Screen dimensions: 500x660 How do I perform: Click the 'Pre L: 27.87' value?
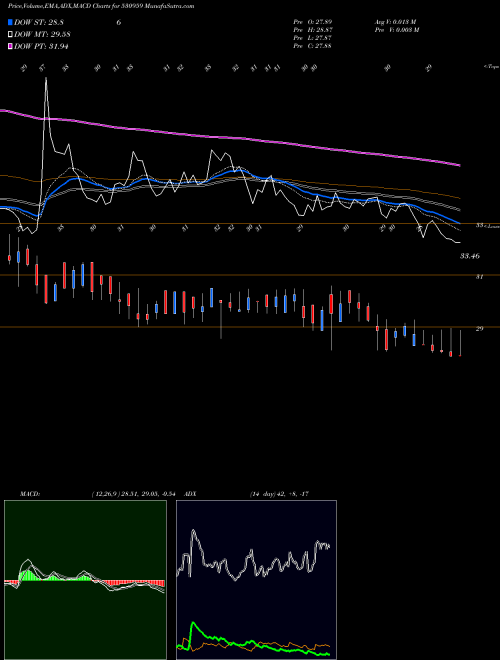pos(312,38)
